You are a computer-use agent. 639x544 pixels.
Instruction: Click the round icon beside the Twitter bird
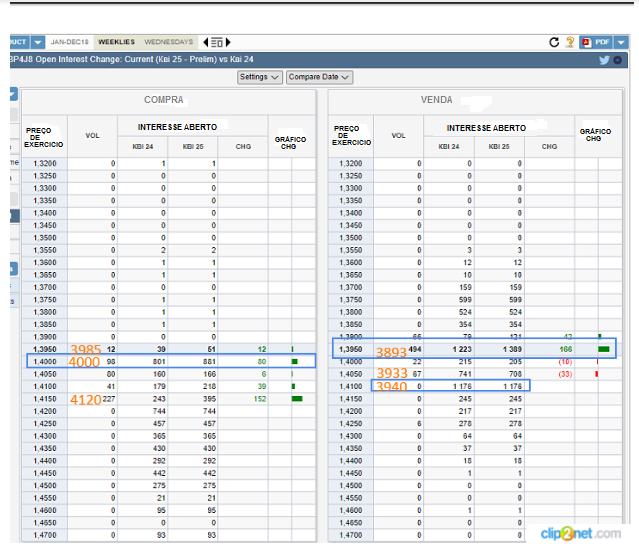[x=618, y=60]
